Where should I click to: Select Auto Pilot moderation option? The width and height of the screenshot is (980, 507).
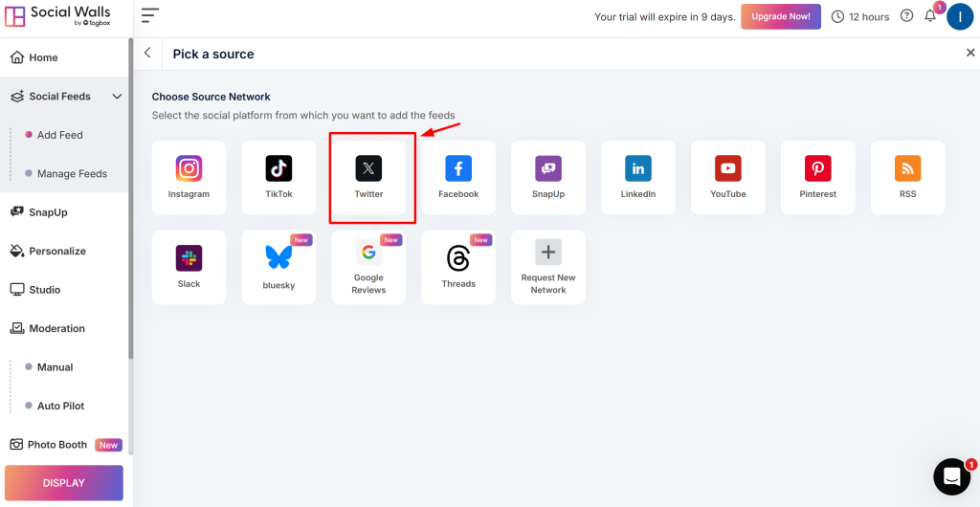click(x=60, y=406)
